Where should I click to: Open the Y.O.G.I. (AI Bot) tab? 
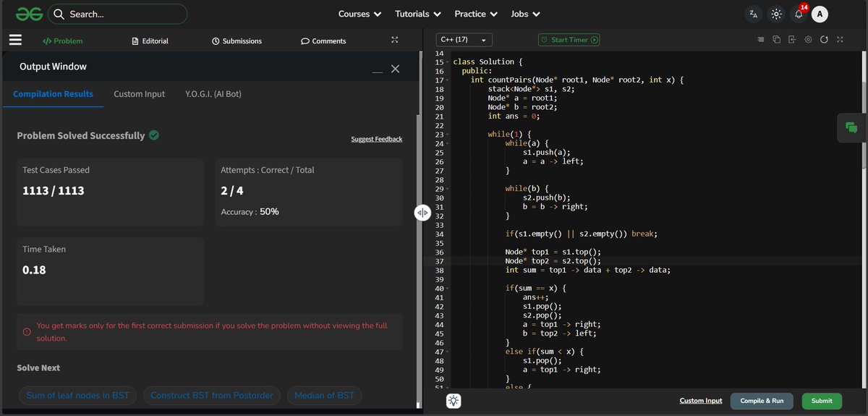213,94
